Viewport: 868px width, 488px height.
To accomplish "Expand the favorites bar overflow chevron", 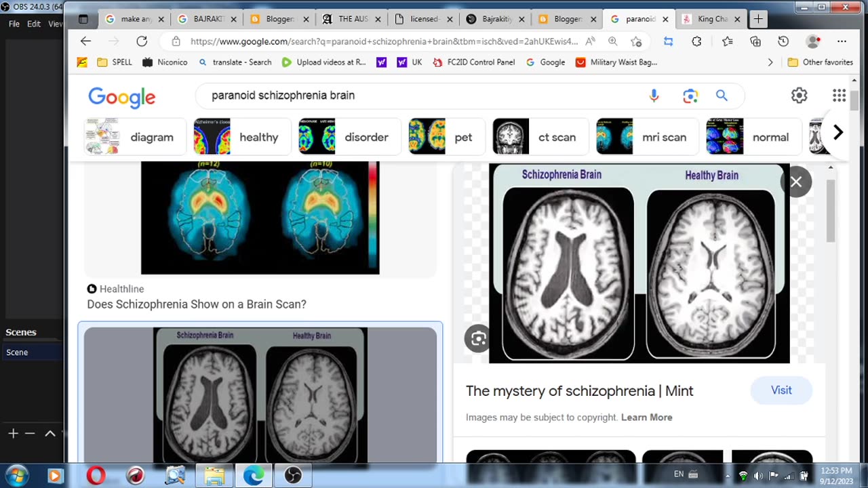I will coord(770,62).
